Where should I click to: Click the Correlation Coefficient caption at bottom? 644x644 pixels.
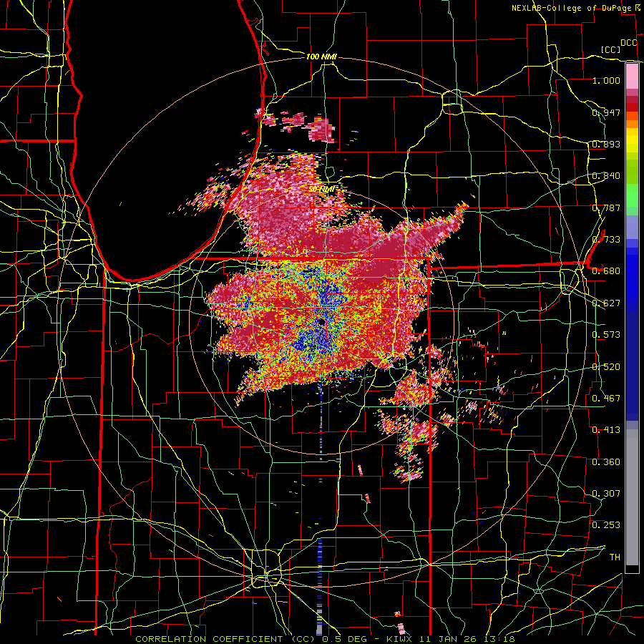point(324,639)
